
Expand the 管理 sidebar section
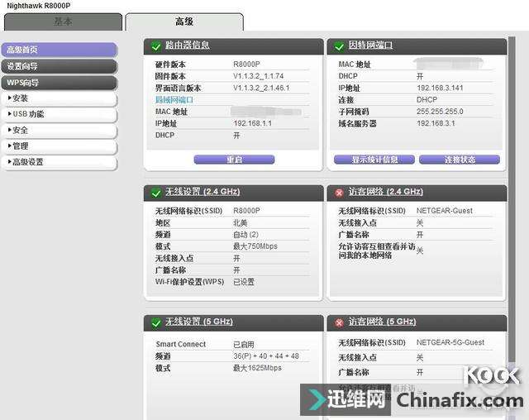tap(60, 146)
